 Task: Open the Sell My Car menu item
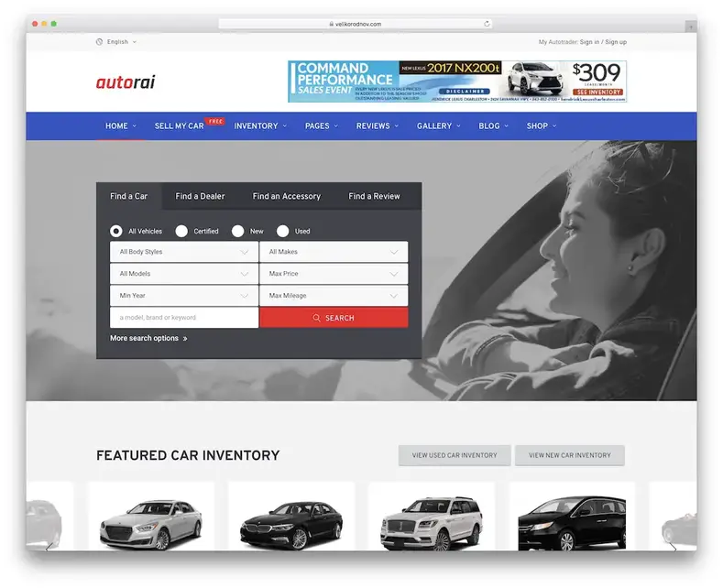tap(179, 125)
